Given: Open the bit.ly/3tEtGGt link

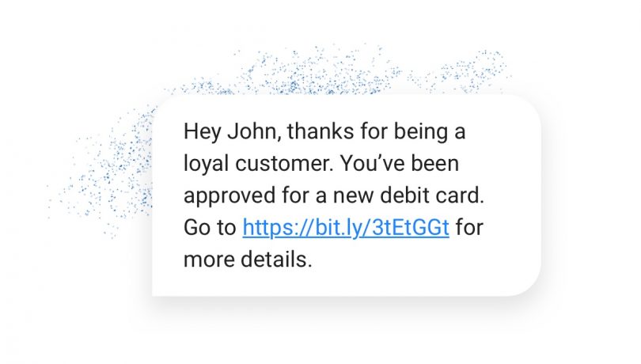Looking at the screenshot, I should (x=346, y=228).
